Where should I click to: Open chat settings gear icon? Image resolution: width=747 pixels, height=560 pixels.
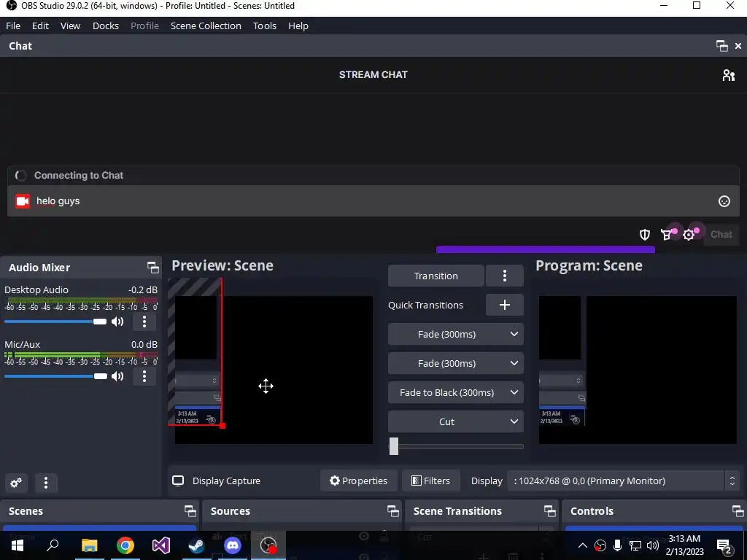(x=689, y=234)
